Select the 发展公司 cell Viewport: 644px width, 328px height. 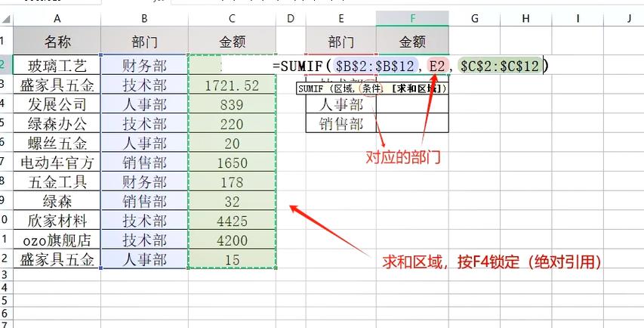(57, 104)
